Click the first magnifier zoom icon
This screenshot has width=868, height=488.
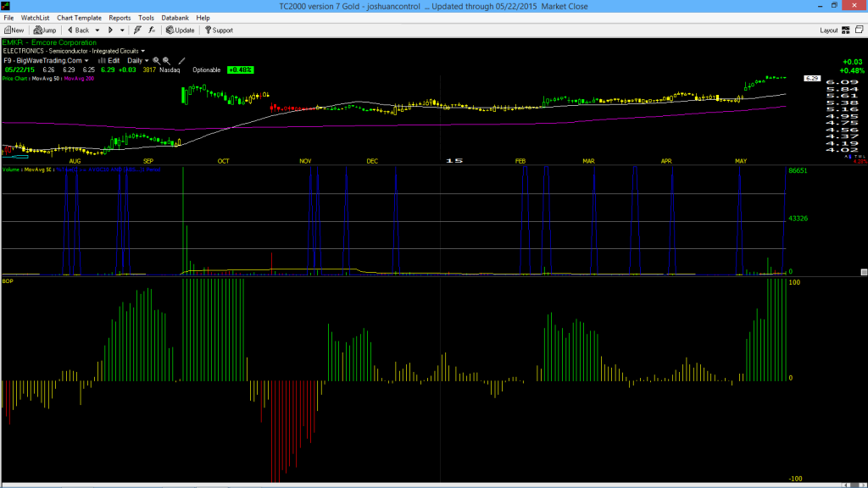(x=157, y=61)
